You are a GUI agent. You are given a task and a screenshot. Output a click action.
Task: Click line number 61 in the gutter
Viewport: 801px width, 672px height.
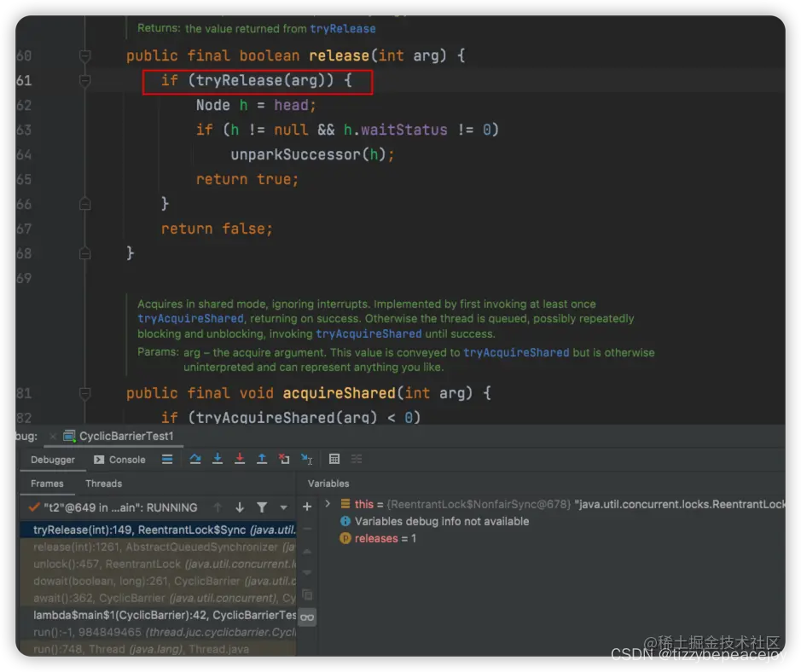24,80
